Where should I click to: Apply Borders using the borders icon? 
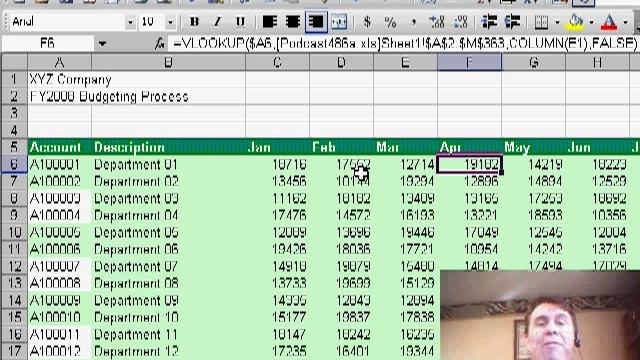coord(541,22)
